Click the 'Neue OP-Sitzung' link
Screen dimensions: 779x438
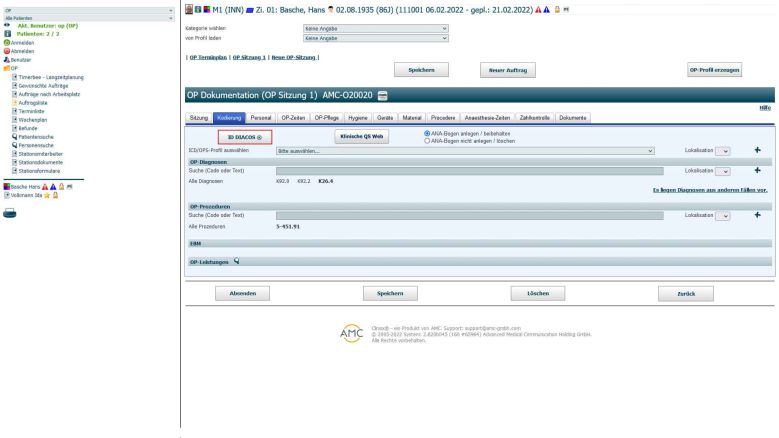click(x=296, y=57)
